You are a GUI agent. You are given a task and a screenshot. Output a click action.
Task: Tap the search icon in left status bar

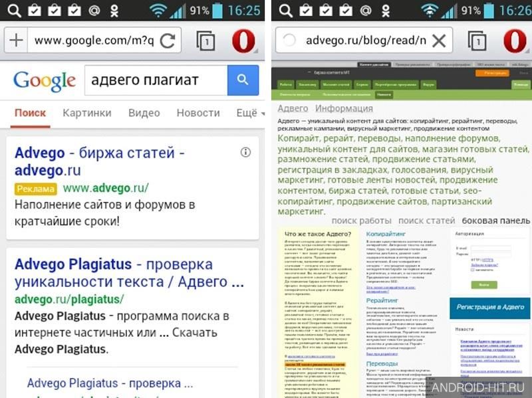[x=14, y=11]
